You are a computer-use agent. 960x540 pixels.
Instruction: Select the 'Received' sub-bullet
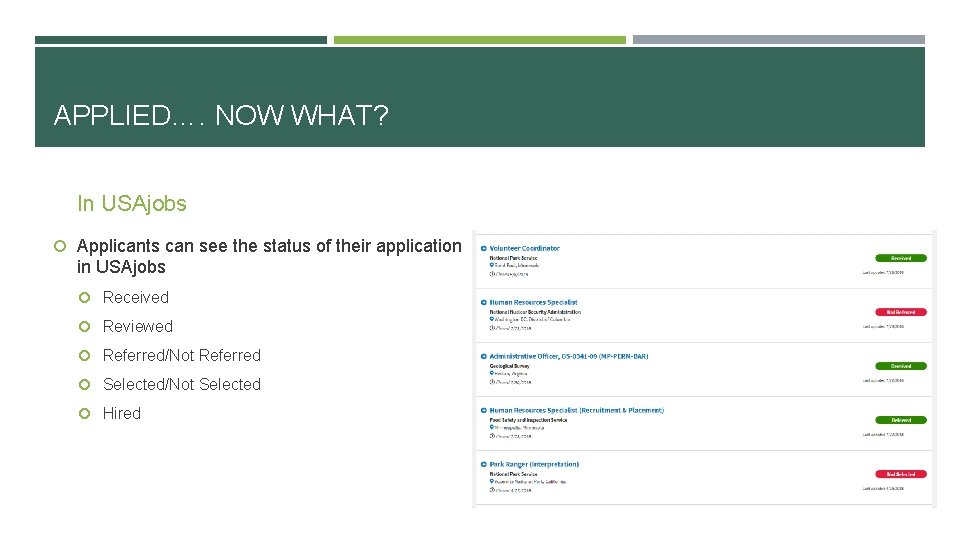(136, 297)
